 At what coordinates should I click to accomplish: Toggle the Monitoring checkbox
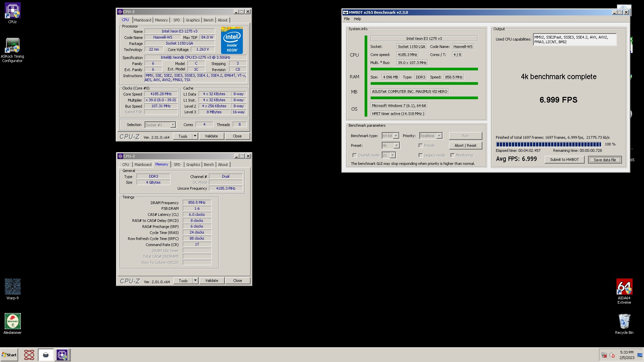point(452,155)
